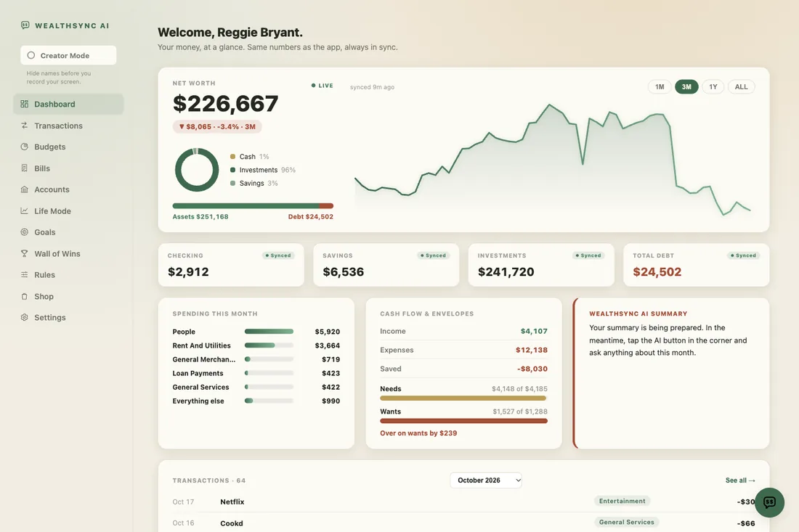Click the synced 9m ago text
This screenshot has height=532, width=799.
coord(372,87)
